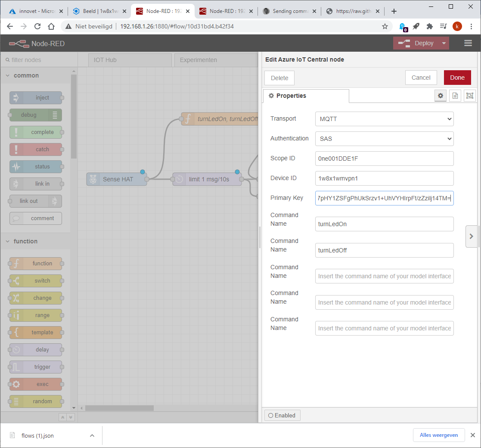Click the Scope ID input field
This screenshot has height=448, width=481.
[385, 159]
